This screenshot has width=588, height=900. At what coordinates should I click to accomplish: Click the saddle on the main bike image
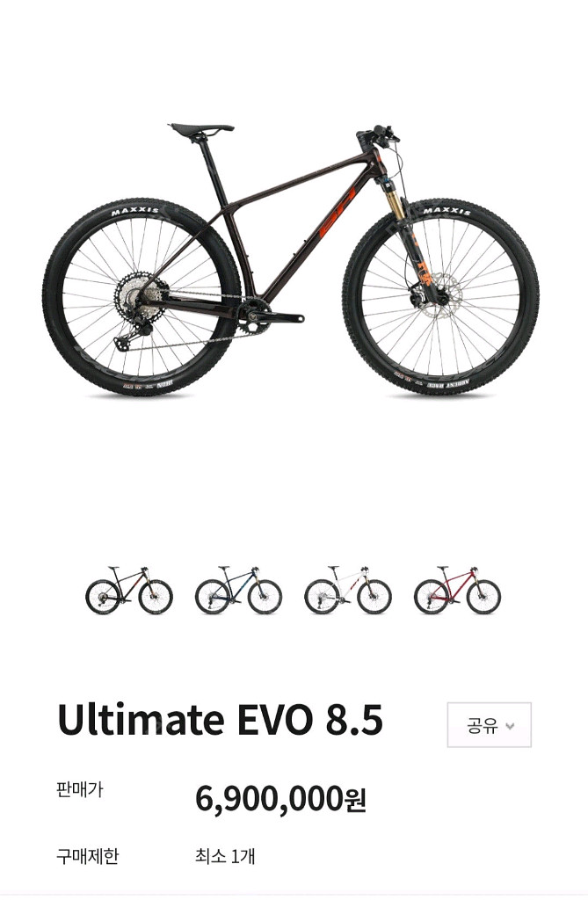pos(201,129)
